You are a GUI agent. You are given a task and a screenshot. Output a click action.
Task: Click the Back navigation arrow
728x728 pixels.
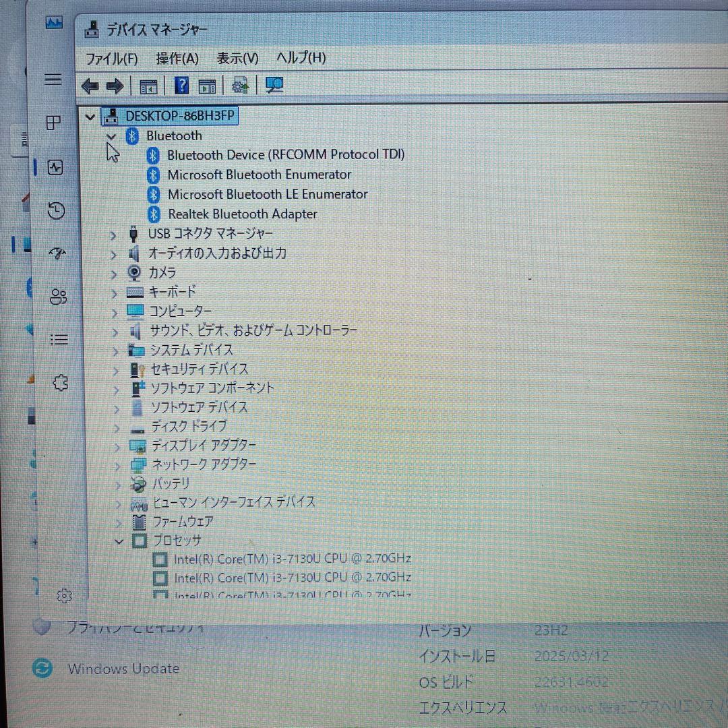[x=90, y=85]
